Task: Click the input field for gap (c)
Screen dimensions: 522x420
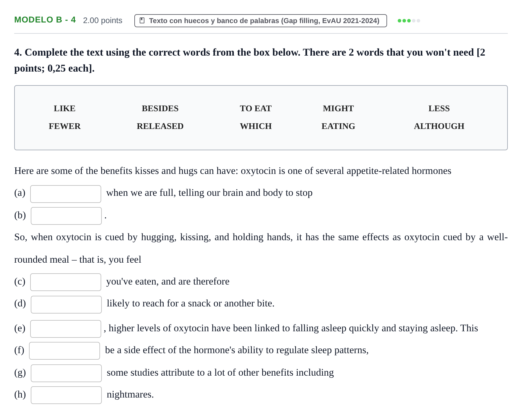Action: tap(66, 282)
